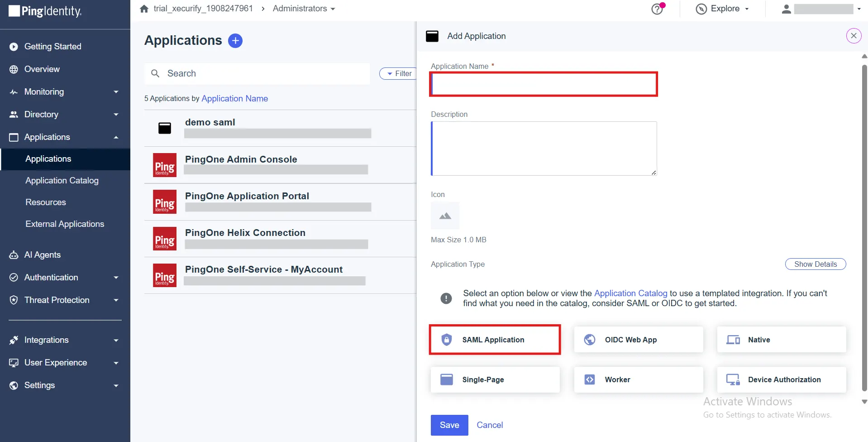Click the Save button

click(449, 425)
